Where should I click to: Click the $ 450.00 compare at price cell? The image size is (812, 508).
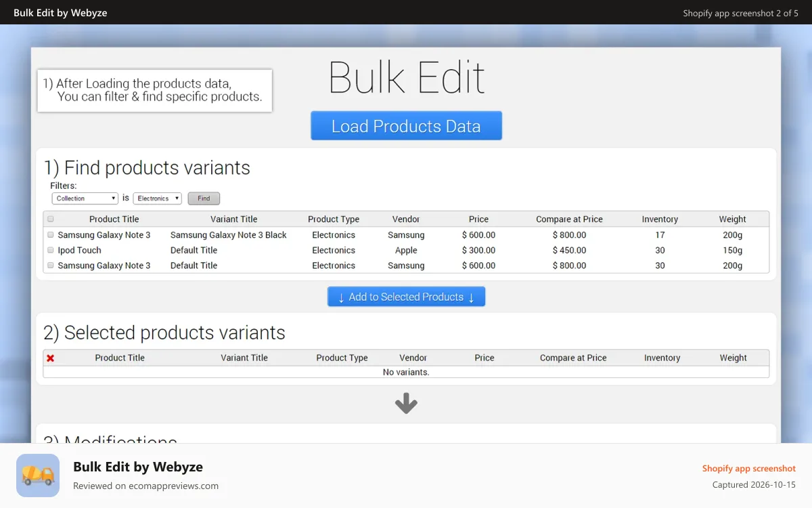569,250
